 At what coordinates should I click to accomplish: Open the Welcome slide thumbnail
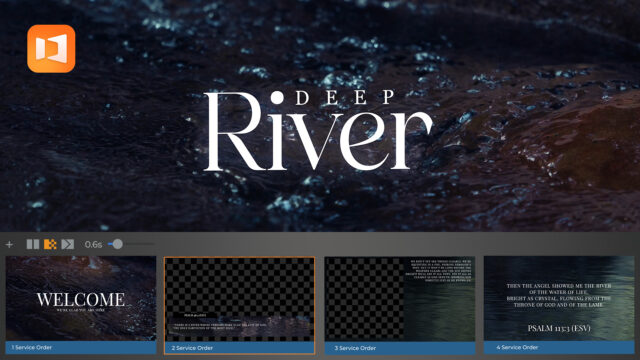[81, 299]
